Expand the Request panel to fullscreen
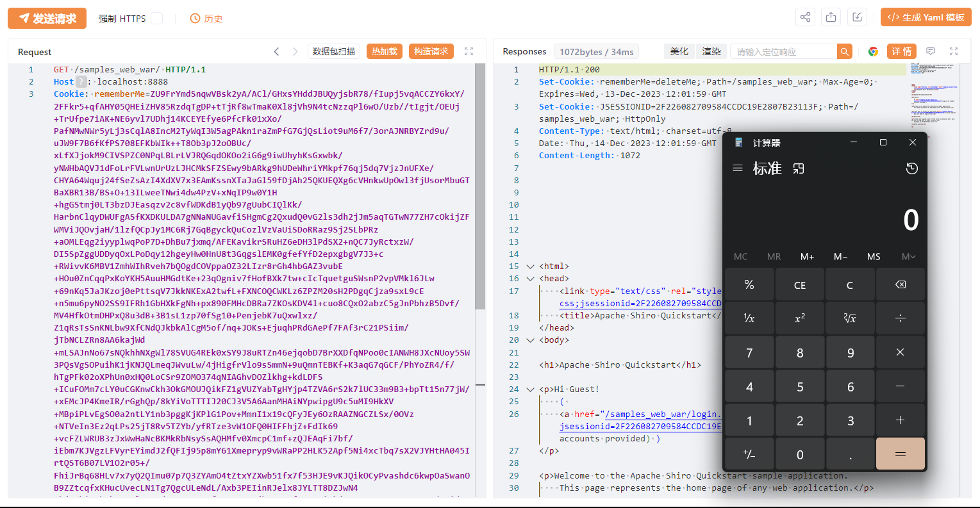 pos(469,51)
